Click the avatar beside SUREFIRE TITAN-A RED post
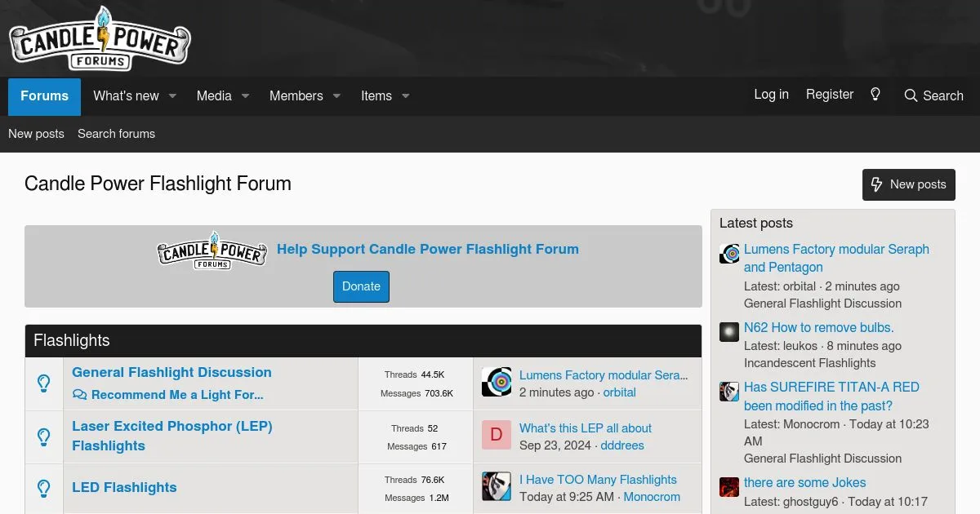 (729, 391)
